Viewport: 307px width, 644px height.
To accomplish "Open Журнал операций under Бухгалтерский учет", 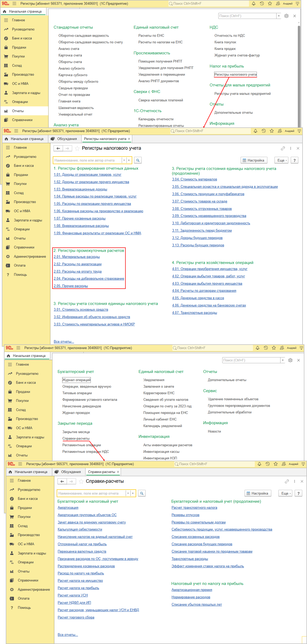I will [x=76, y=380].
